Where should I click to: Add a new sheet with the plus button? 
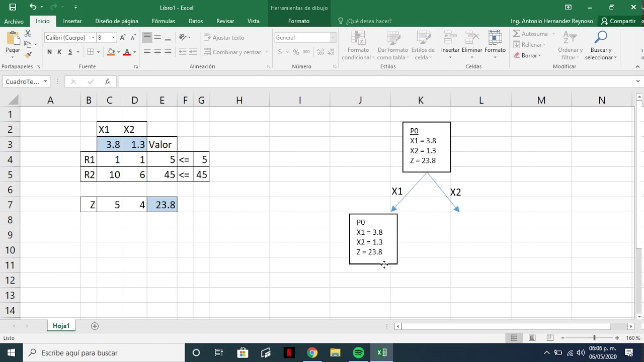[95, 326]
